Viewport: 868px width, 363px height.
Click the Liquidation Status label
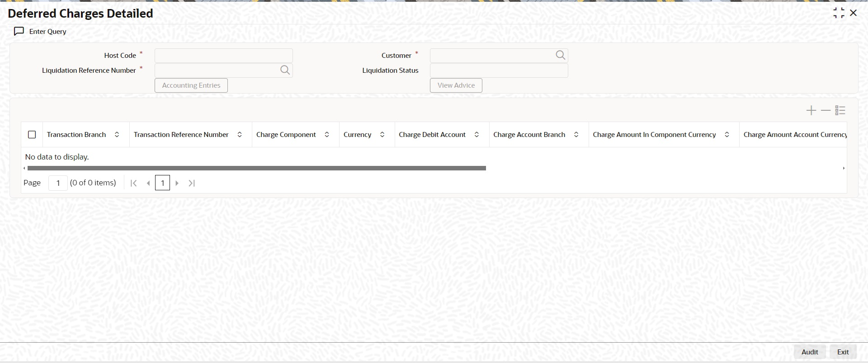click(x=391, y=71)
